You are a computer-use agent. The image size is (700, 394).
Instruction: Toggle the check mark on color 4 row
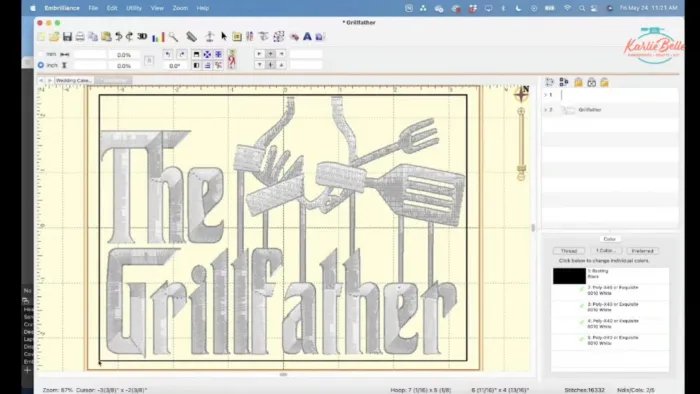(x=582, y=323)
